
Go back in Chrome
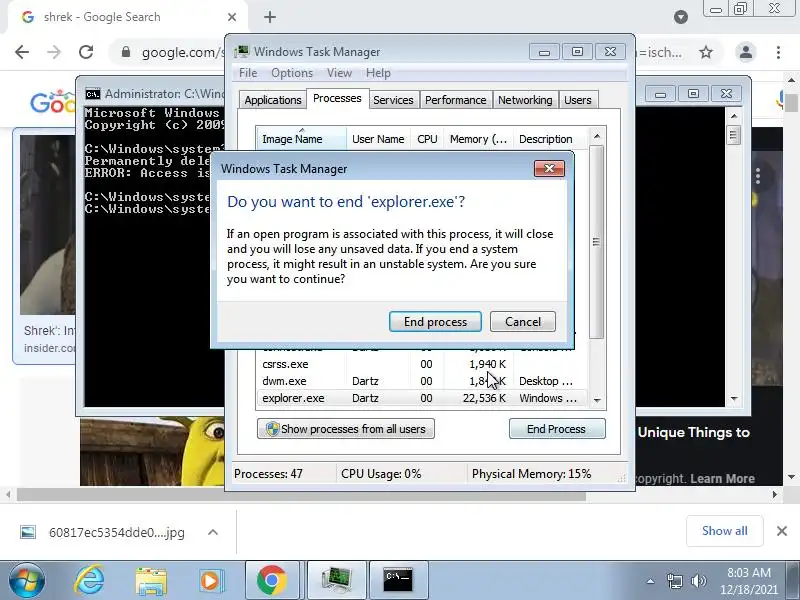click(22, 52)
